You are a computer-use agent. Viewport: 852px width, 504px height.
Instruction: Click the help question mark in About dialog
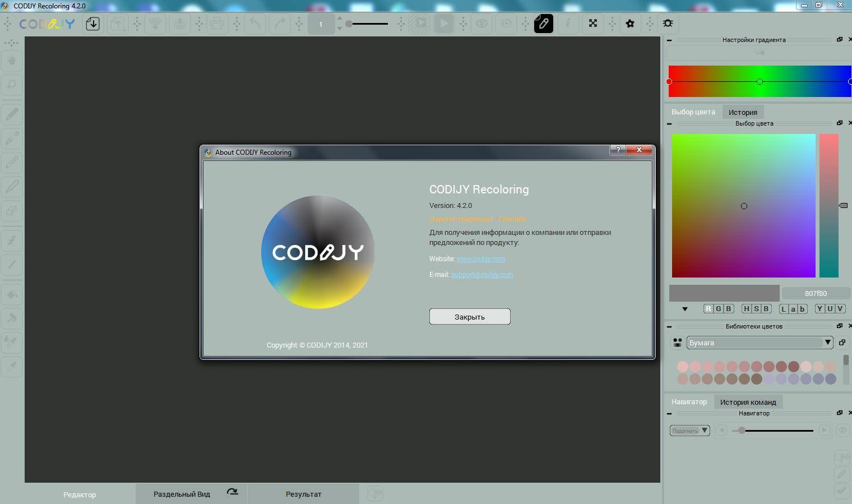point(618,150)
